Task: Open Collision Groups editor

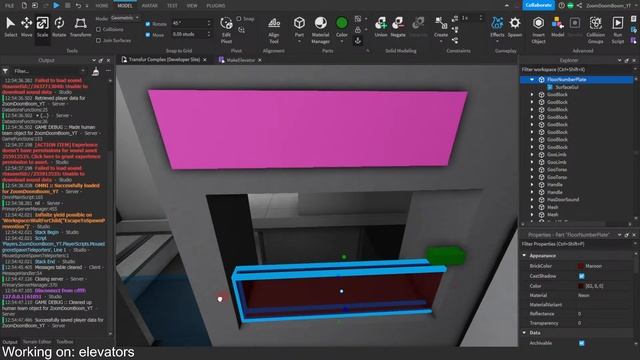Action: click(596, 30)
